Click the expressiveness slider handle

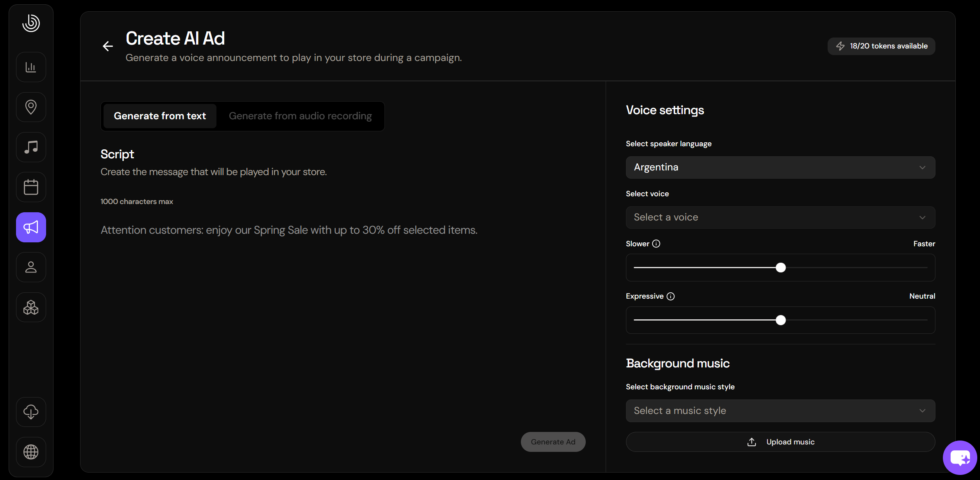click(781, 321)
